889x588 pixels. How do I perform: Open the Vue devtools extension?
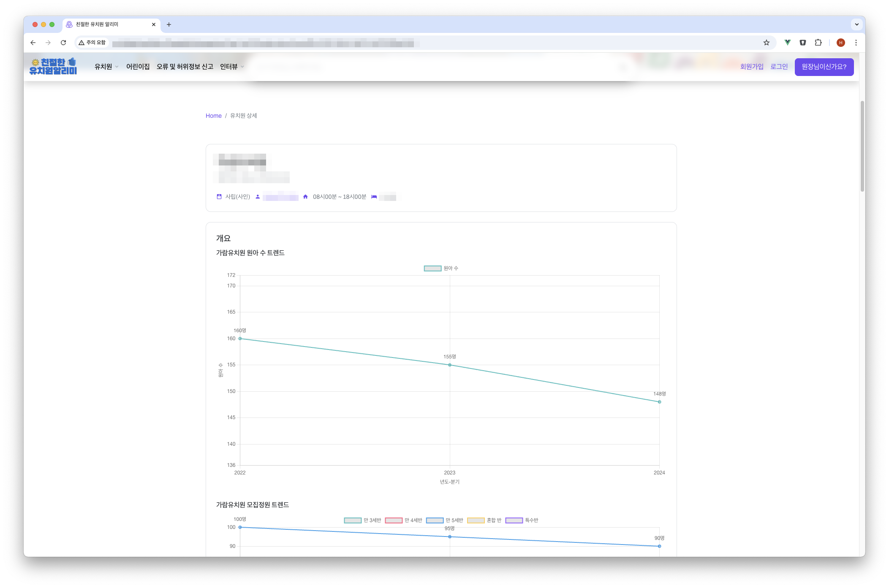[x=788, y=43]
